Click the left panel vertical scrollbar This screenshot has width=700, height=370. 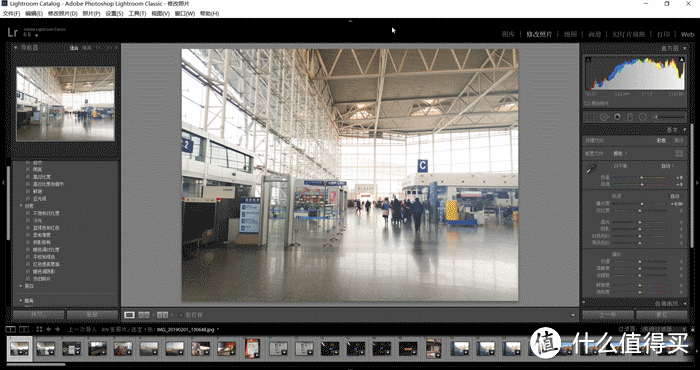pyautogui.click(x=8, y=203)
